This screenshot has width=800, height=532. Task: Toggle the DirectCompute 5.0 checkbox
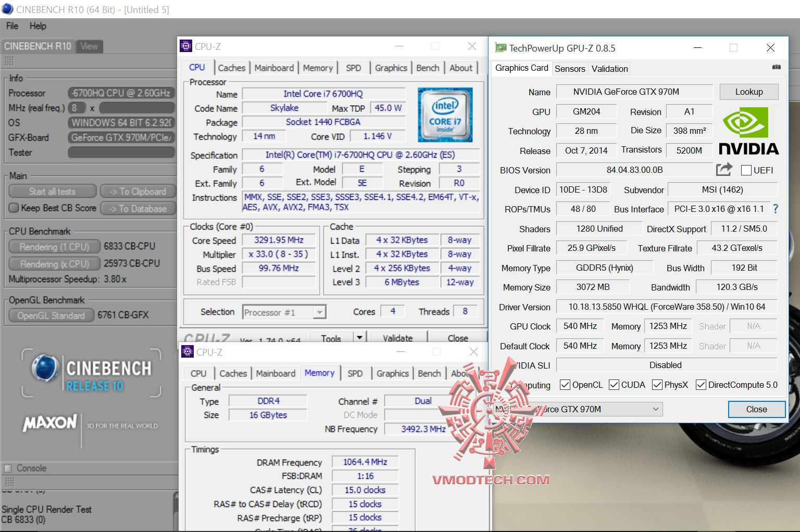pos(701,385)
